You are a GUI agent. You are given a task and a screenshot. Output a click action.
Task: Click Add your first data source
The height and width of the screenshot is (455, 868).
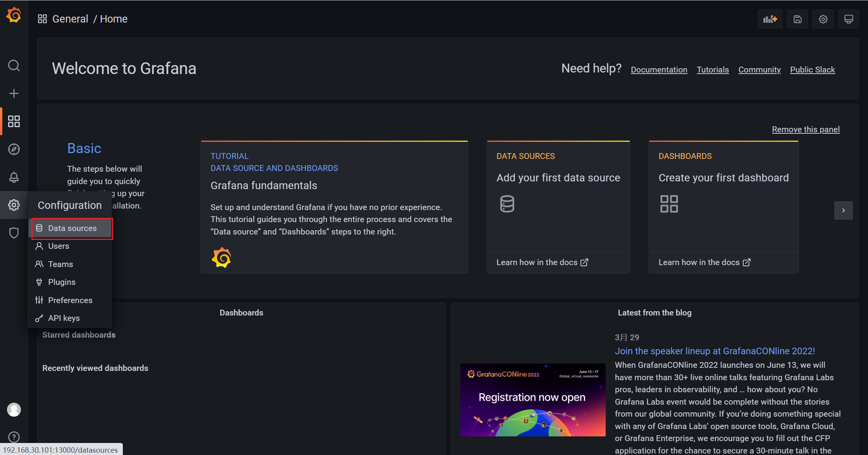click(558, 178)
